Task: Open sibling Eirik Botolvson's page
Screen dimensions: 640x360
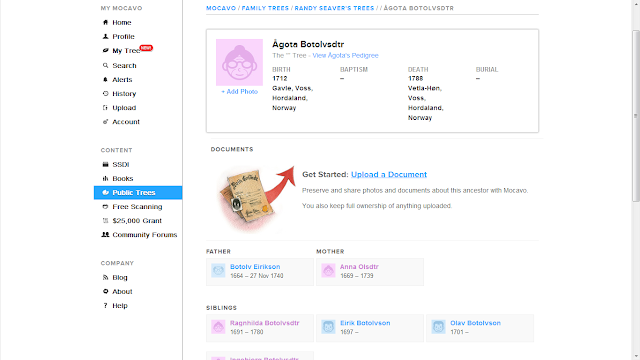Action: pyautogui.click(x=365, y=323)
